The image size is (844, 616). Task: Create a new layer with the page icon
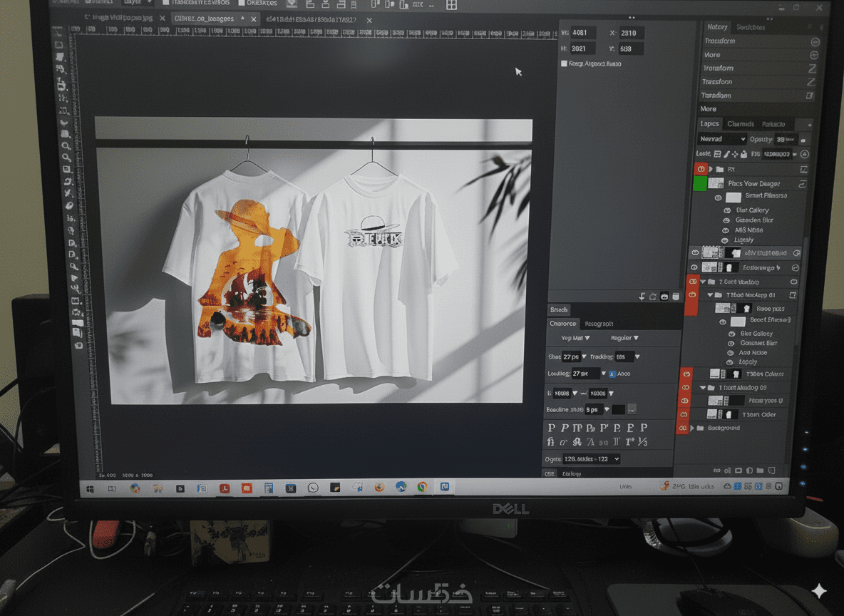tap(771, 470)
